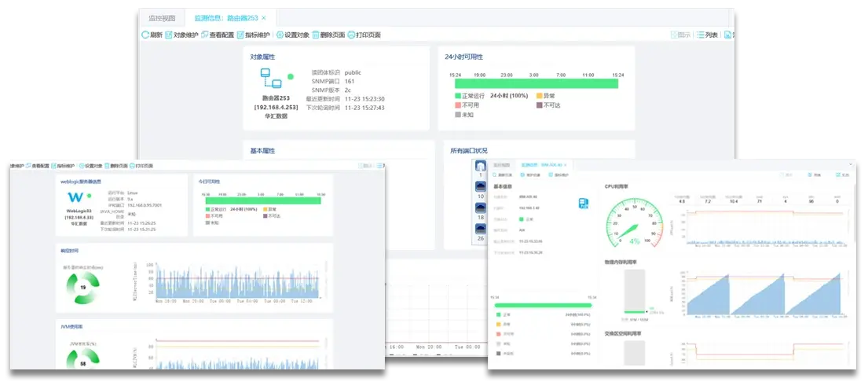Click 打印页面 printer in router window toolbar
The image size is (868, 382).
point(364,35)
